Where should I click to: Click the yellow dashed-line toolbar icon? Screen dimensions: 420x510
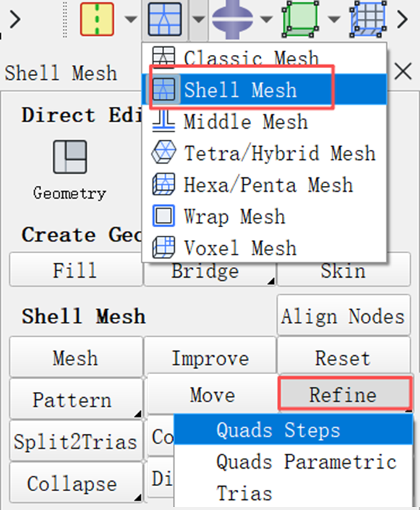click(97, 19)
